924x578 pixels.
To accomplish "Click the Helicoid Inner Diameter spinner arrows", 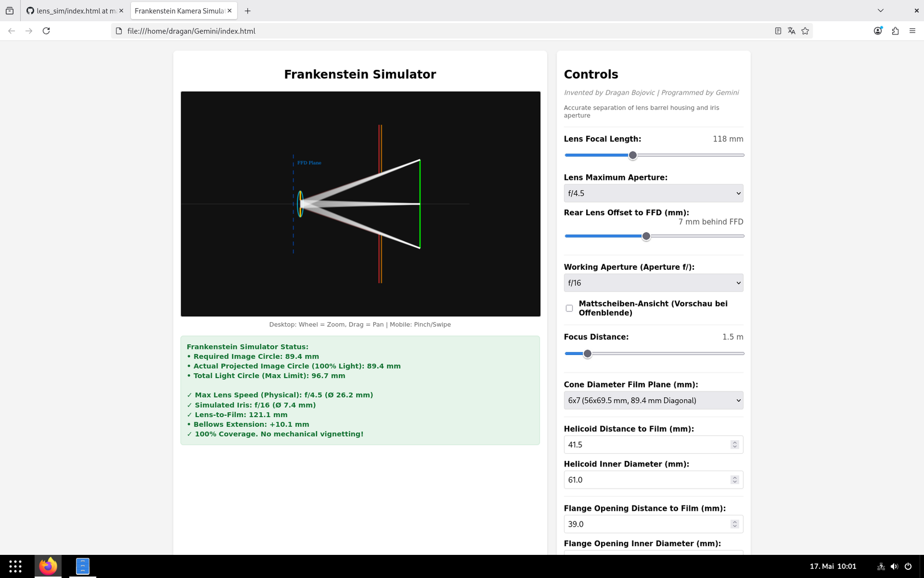I will [x=735, y=479].
